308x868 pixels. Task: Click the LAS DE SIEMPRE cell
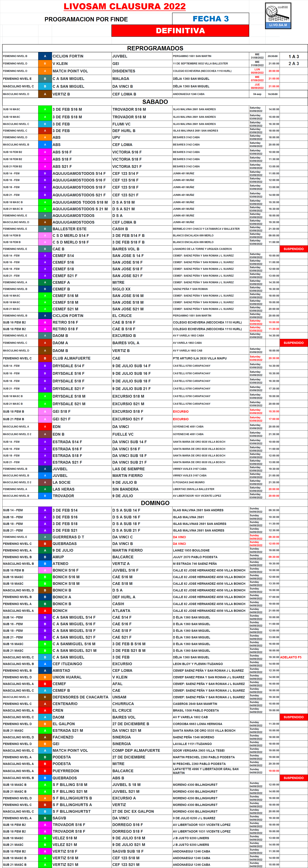click(142, 469)
